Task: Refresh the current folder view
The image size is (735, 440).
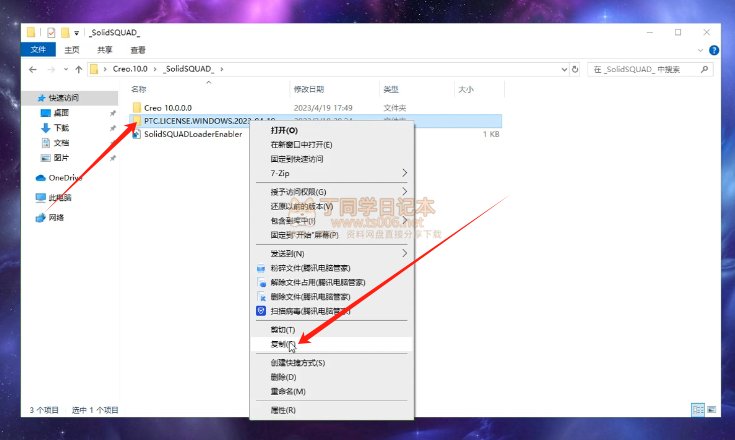Action: [575, 69]
